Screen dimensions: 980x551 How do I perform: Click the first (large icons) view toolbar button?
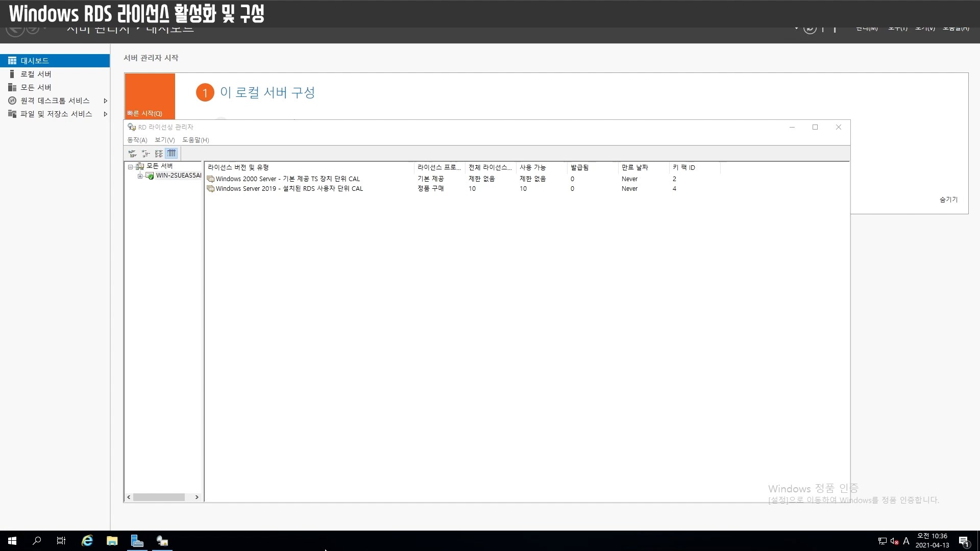[133, 153]
